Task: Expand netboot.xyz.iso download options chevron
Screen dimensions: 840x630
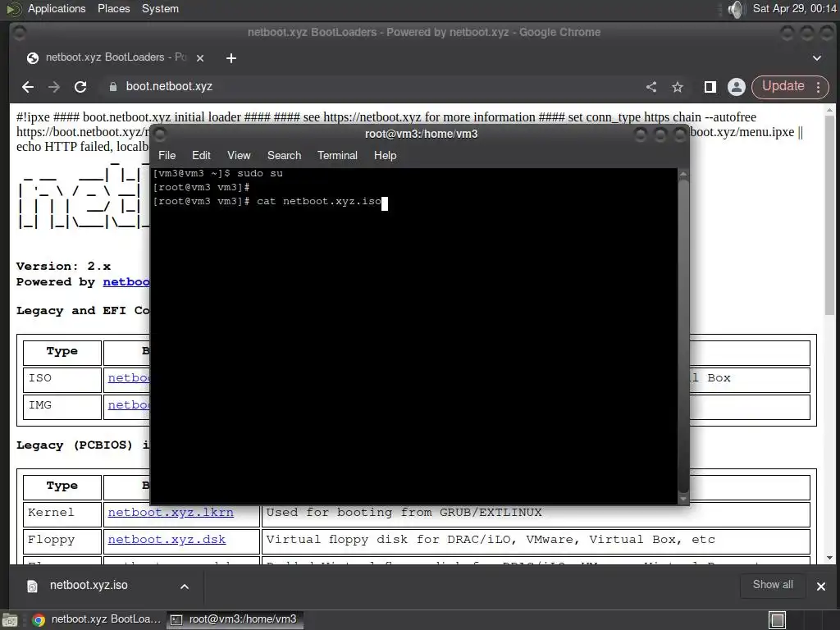Action: [x=185, y=587]
